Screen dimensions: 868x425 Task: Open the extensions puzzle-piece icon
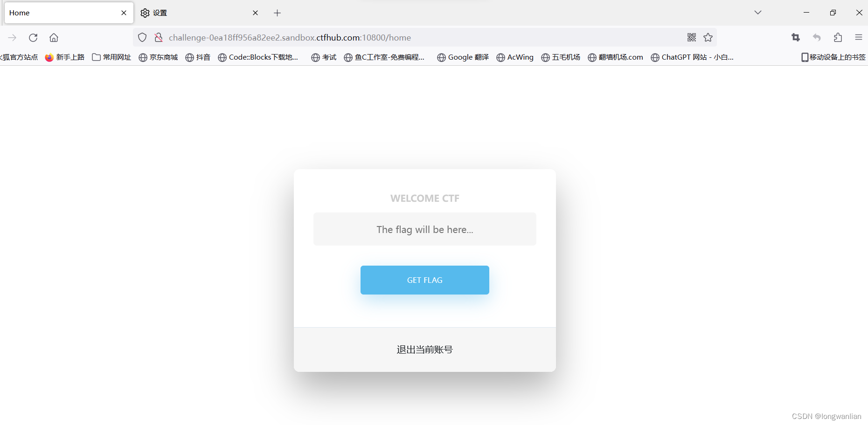point(838,37)
